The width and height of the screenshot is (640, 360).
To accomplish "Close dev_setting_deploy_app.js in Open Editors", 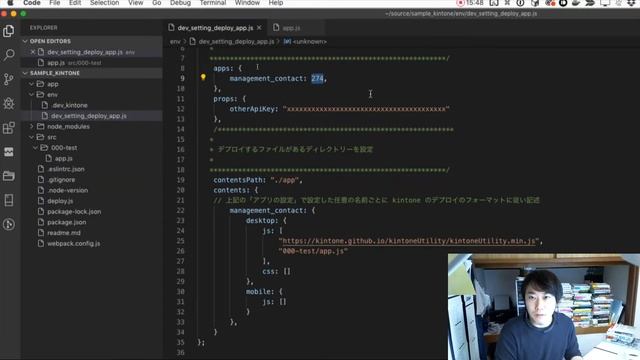I will (x=33, y=52).
